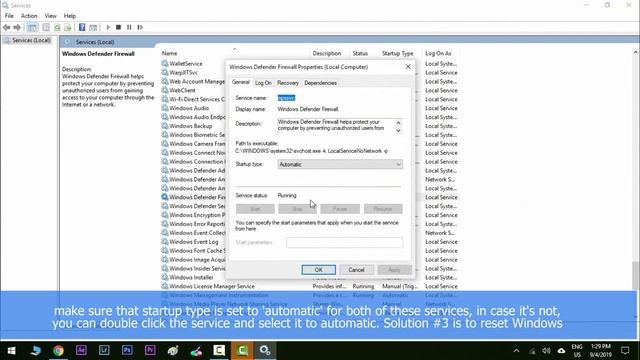Open the File menu

(x=9, y=16)
